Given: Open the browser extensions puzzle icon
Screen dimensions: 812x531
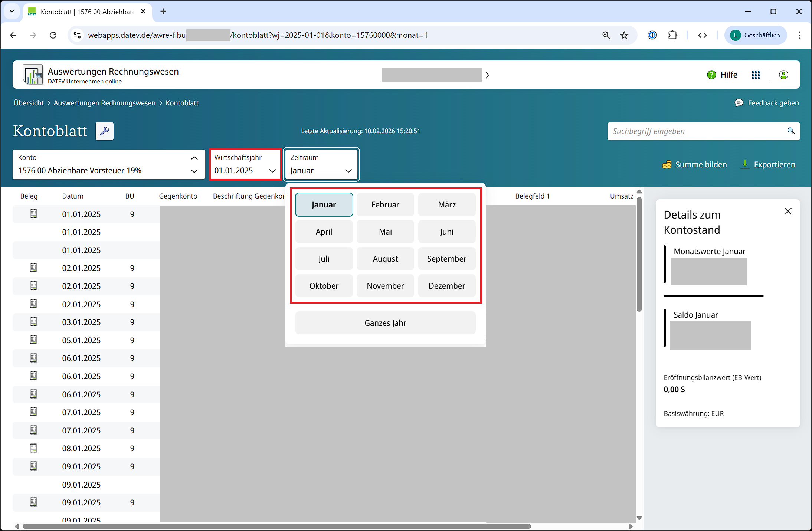Looking at the screenshot, I should click(x=672, y=35).
